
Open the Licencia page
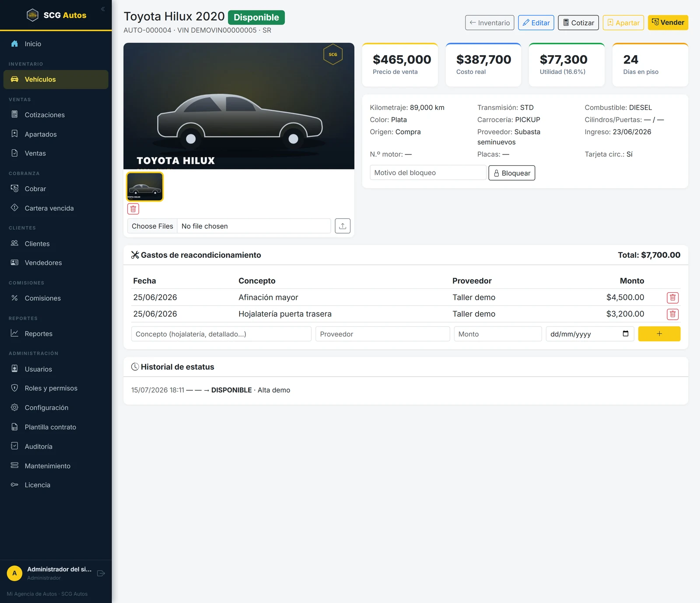[56, 485]
